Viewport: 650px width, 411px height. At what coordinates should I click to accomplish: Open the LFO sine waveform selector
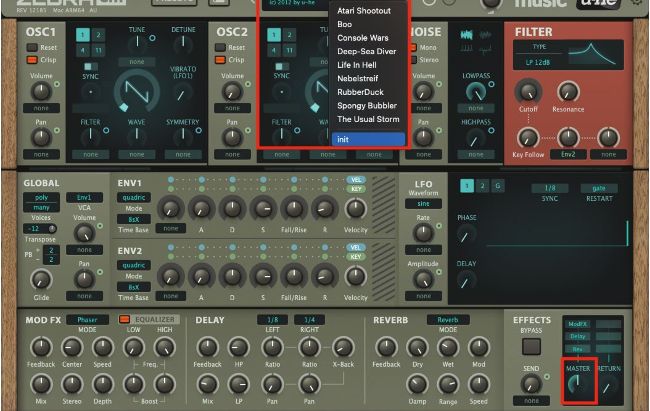423,204
